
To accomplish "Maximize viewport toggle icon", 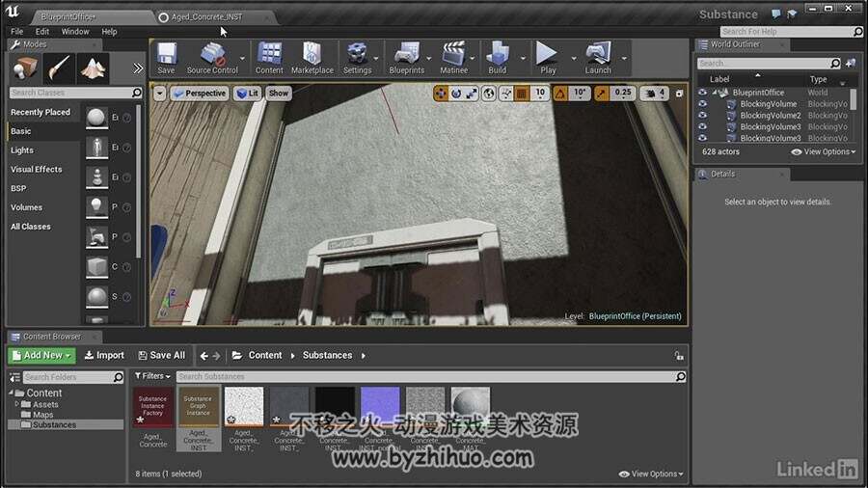I will pos(679,94).
